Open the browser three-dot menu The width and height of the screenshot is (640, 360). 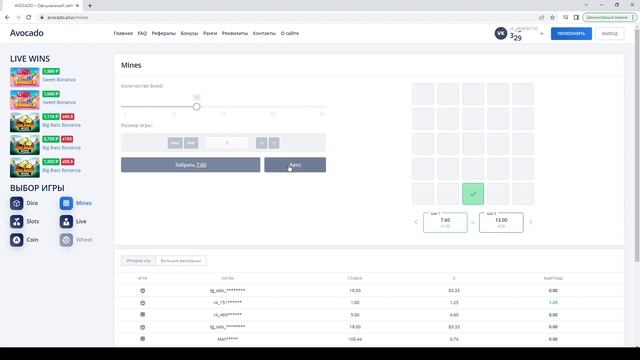tap(633, 17)
